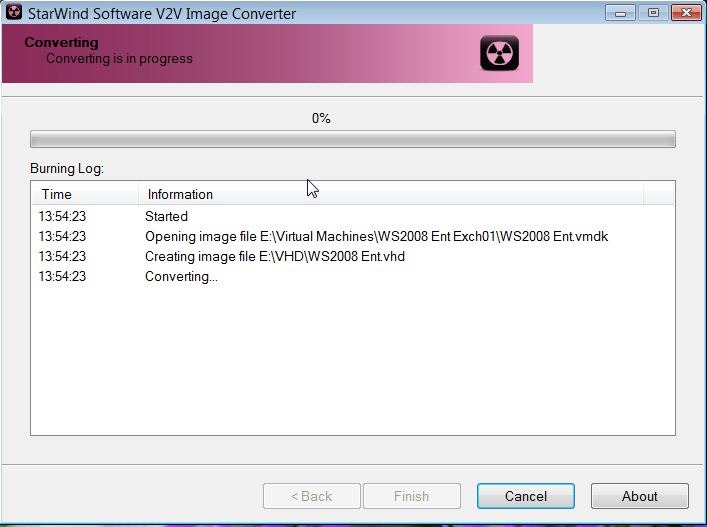Image resolution: width=707 pixels, height=527 pixels.
Task: Maximize the V2V Image Converter window
Action: 653,13
